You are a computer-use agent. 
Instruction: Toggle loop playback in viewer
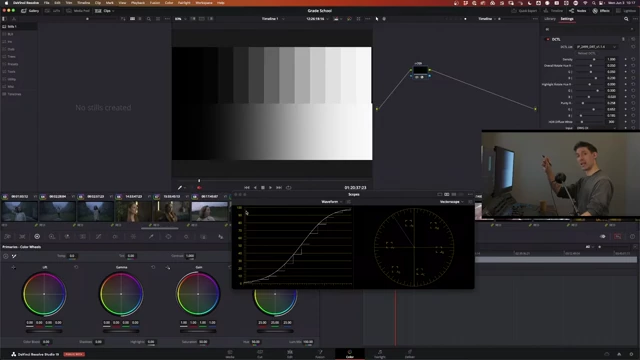point(289,188)
